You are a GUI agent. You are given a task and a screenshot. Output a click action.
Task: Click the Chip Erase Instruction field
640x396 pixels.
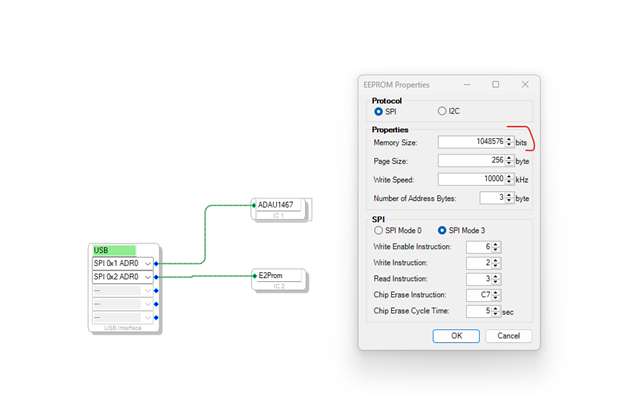click(479, 295)
